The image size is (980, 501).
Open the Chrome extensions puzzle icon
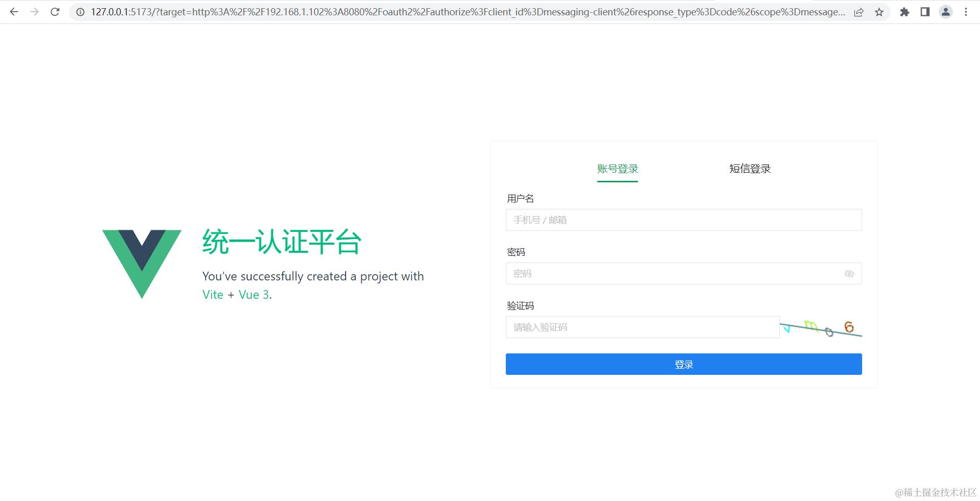click(x=904, y=12)
